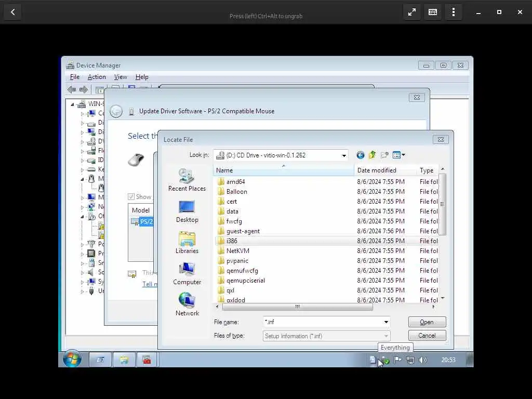Click the network tray icon
The image size is (532, 399).
410,360
